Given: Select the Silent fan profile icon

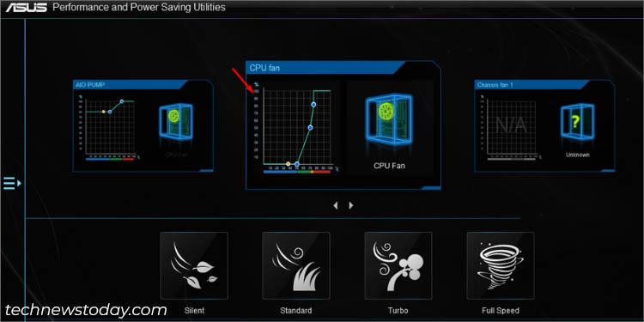Looking at the screenshot, I should click(194, 265).
